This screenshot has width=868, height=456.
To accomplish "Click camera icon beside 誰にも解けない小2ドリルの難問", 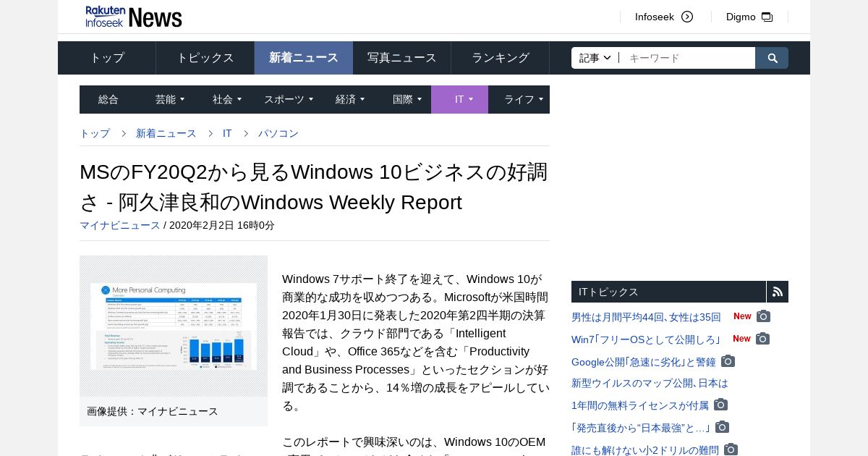I will pyautogui.click(x=731, y=449).
